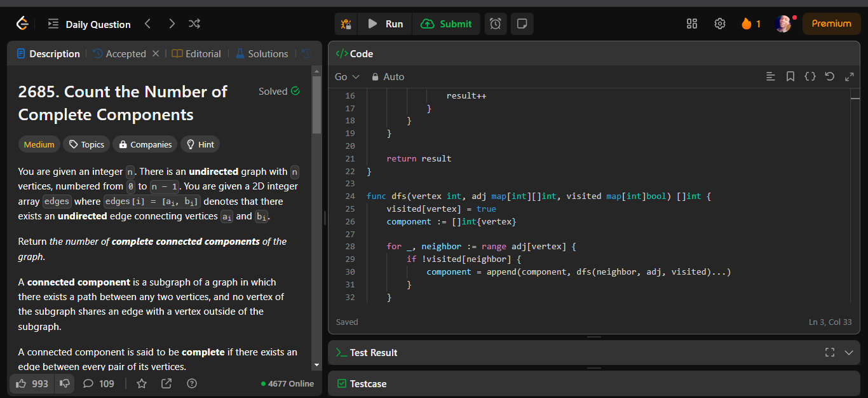Screen dimensions: 868x398
Task: Open the settings gear icon
Action: pos(720,24)
